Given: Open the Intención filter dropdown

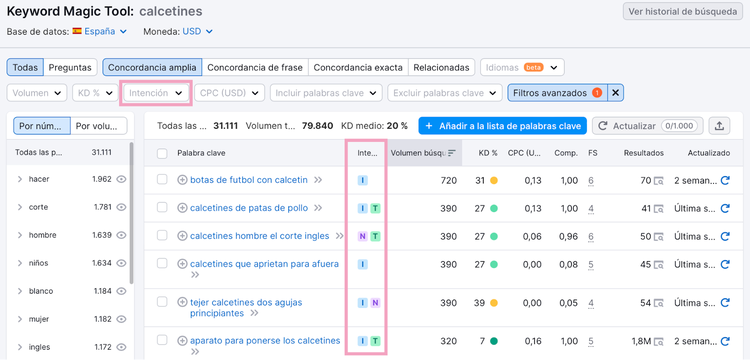Looking at the screenshot, I should 156,93.
